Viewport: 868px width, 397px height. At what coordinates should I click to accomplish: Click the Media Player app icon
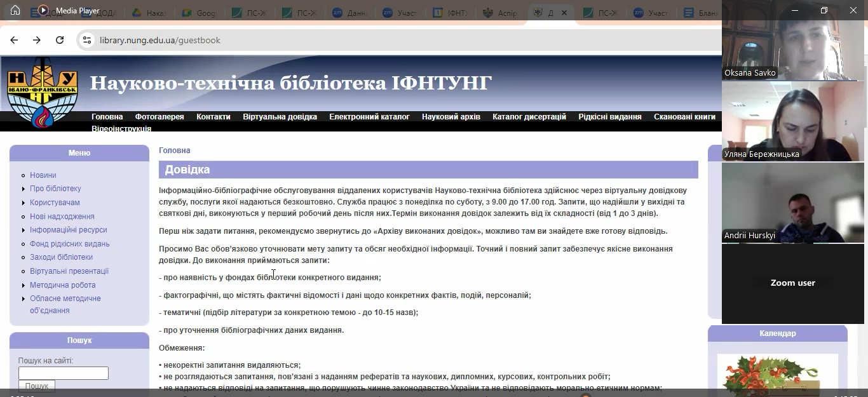tap(43, 10)
